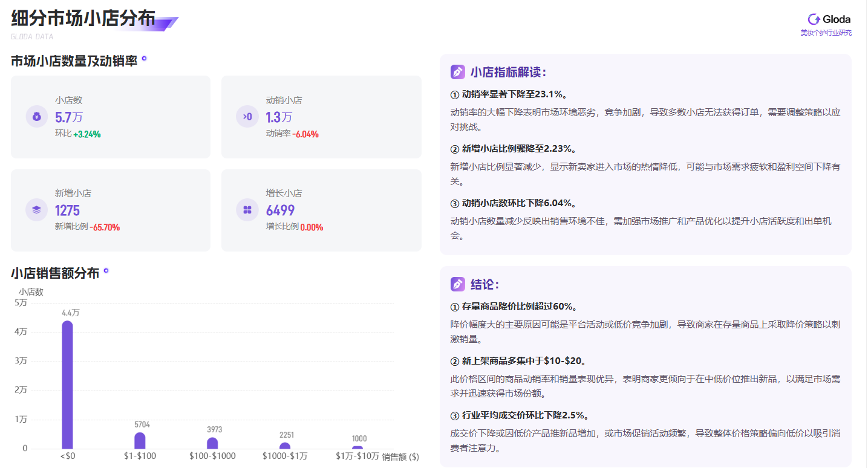Click the info circle after 小店销售额分布

click(x=106, y=271)
